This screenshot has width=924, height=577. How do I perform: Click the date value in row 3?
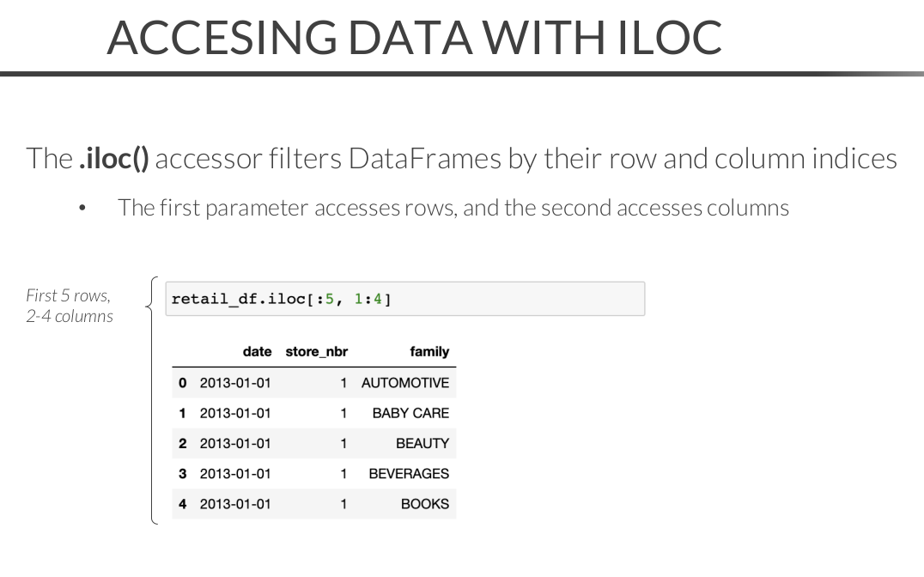coord(234,473)
